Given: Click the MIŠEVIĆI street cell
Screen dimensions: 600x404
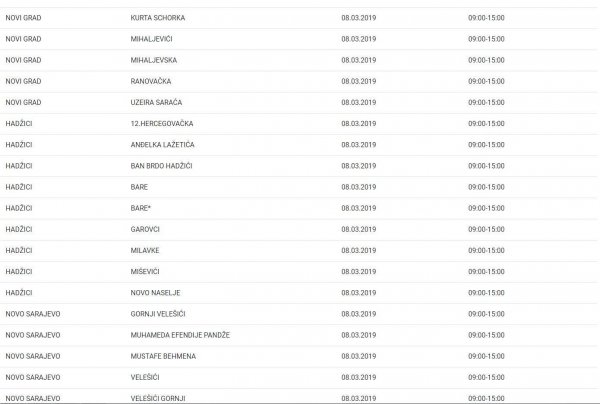Looking at the screenshot, I should 147,271.
